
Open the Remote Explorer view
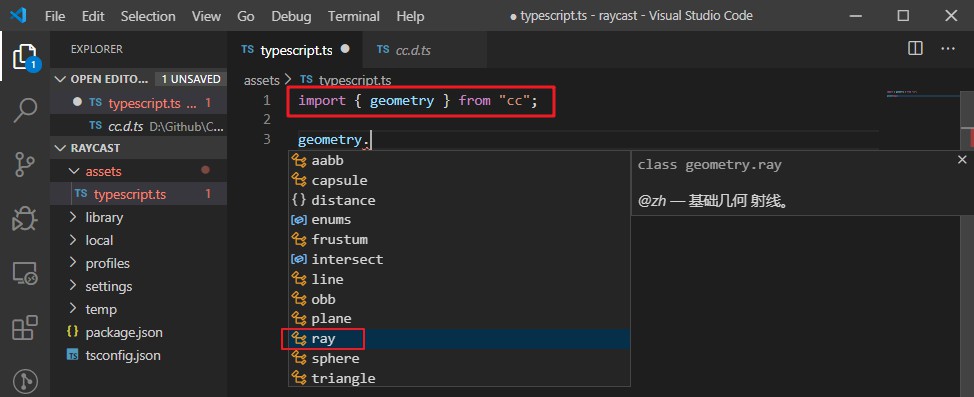click(x=25, y=273)
